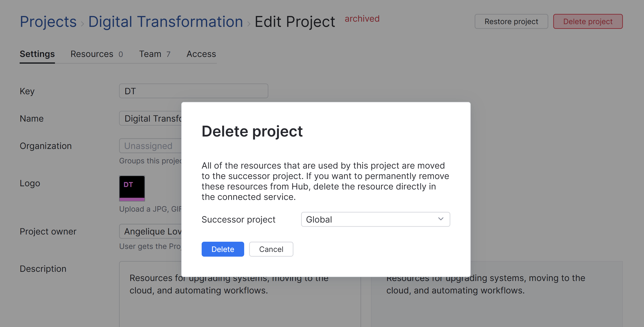This screenshot has height=327, width=644.
Task: Open the Successor project dropdown
Action: pyautogui.click(x=375, y=219)
